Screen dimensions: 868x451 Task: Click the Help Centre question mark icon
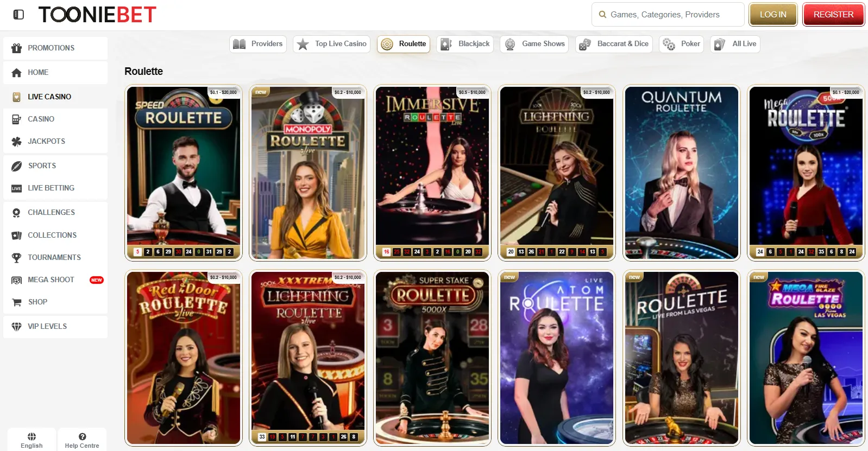[82, 436]
